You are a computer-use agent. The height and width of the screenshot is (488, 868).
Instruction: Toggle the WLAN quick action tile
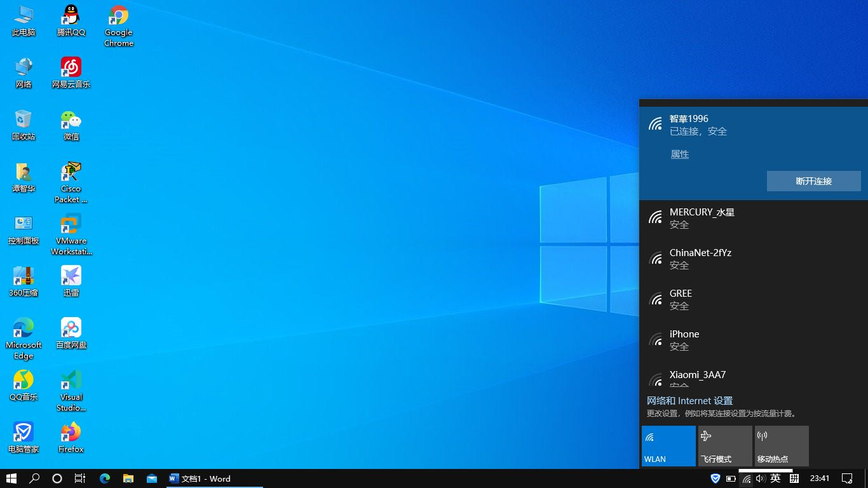pos(668,446)
